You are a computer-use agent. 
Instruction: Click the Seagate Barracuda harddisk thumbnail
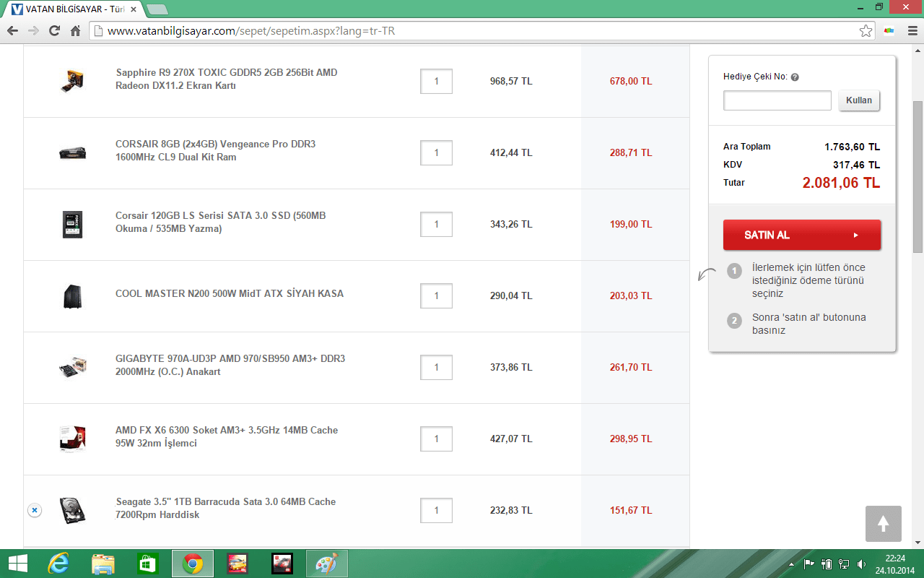[x=72, y=509]
